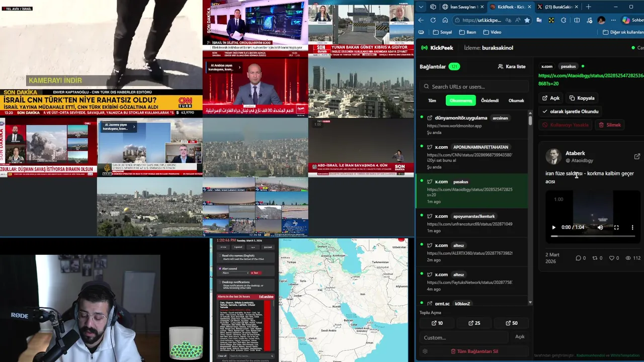Open a new browser tab with plus
The width and height of the screenshot is (644, 362).
[x=588, y=7]
